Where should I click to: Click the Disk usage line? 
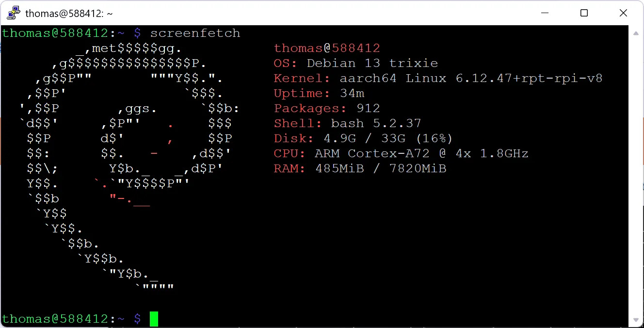363,138
